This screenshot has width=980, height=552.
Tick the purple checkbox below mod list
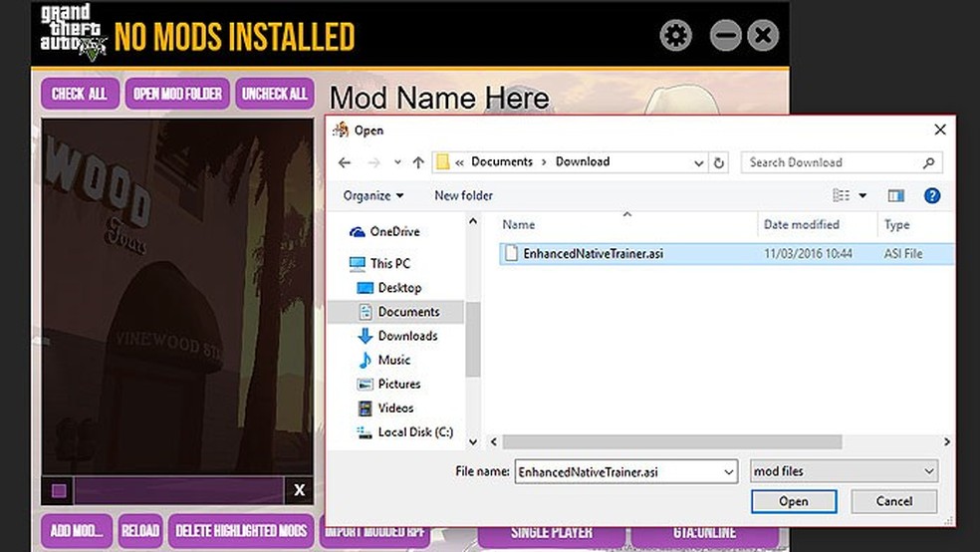click(59, 491)
